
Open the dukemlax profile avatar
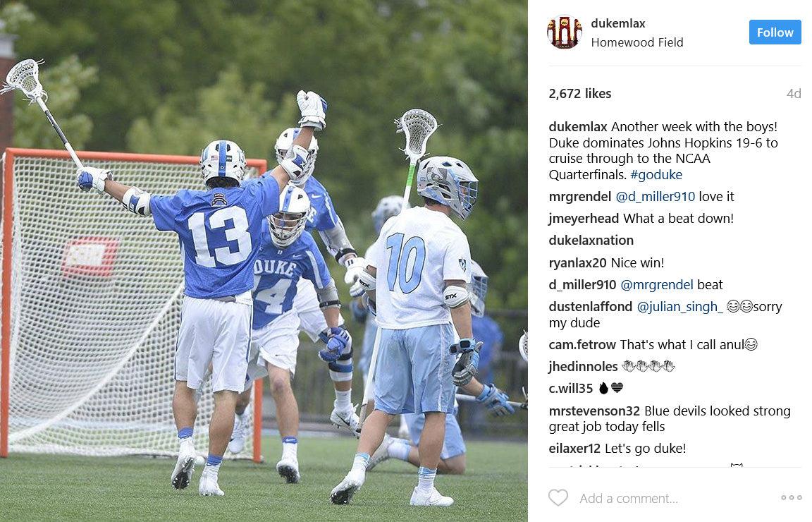click(564, 32)
